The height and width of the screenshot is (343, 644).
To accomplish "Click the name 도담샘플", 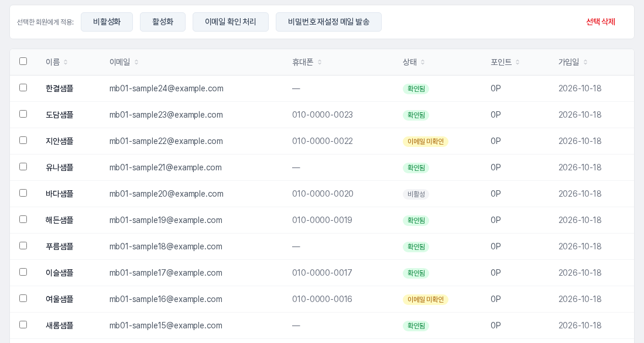I will click(60, 115).
